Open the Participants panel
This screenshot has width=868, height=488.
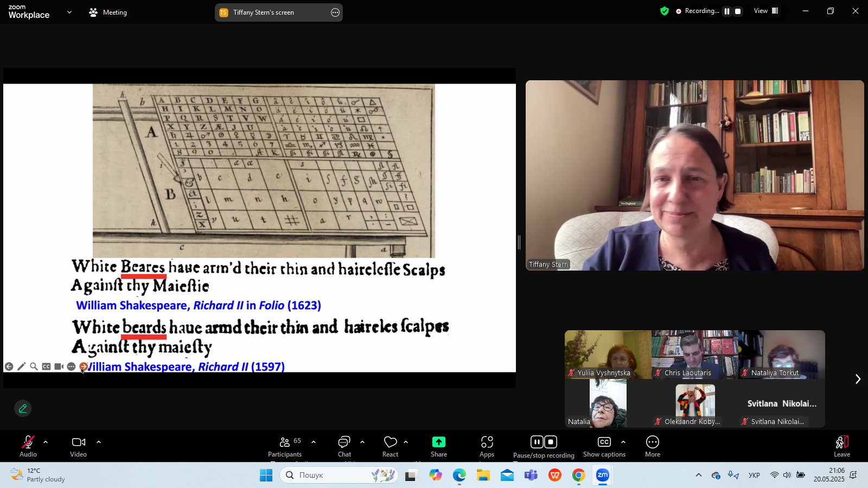pos(285,446)
